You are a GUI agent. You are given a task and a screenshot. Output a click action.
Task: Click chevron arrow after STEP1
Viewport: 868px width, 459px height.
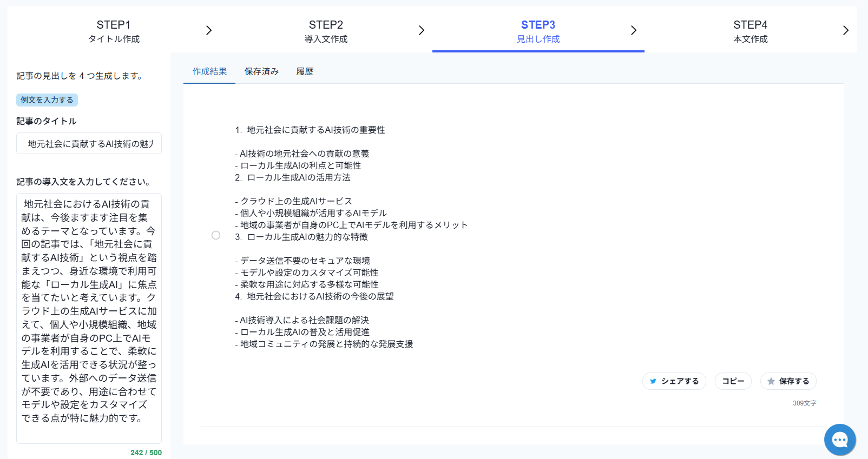click(209, 30)
